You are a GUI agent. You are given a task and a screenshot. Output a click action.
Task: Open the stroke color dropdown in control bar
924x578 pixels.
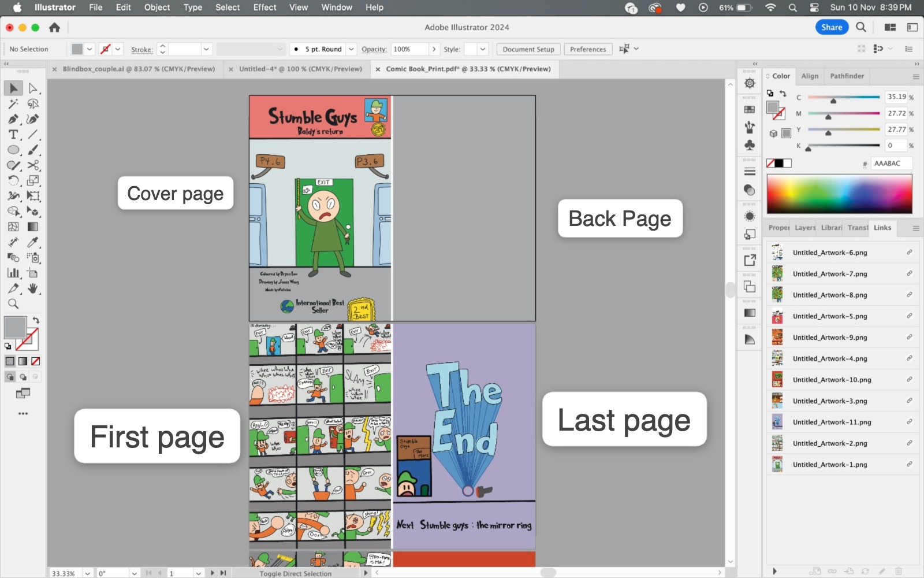(118, 49)
